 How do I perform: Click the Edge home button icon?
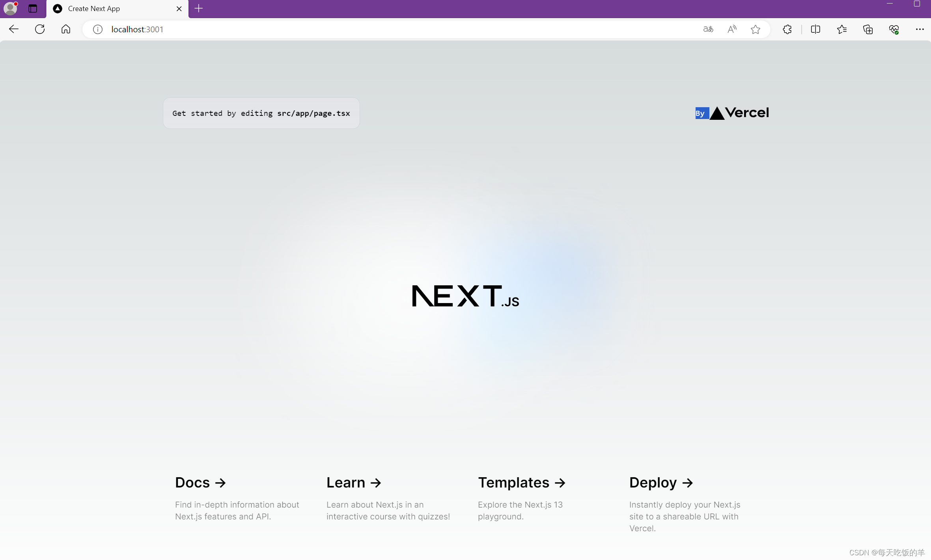click(x=65, y=29)
